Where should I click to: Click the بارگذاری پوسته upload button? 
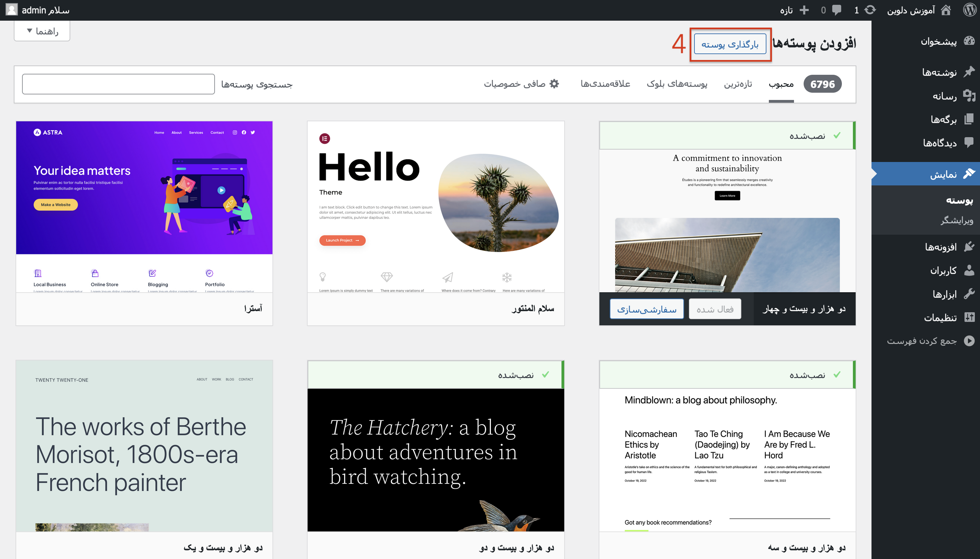point(730,44)
